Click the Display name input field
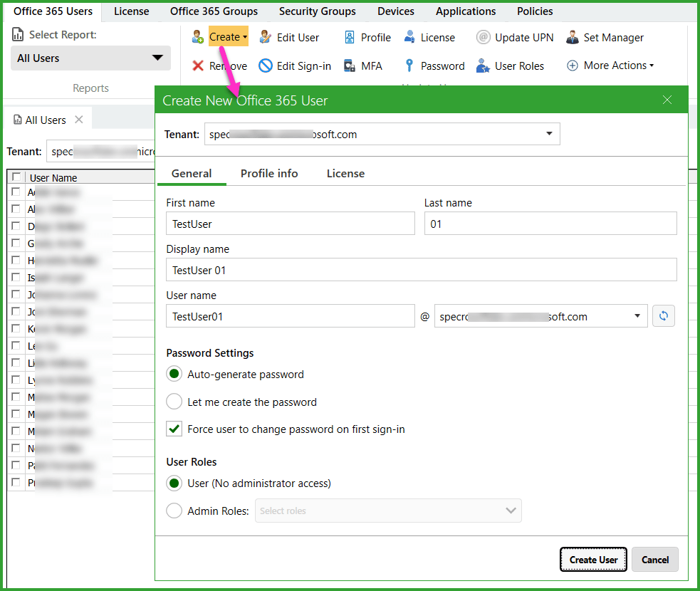 (x=422, y=270)
